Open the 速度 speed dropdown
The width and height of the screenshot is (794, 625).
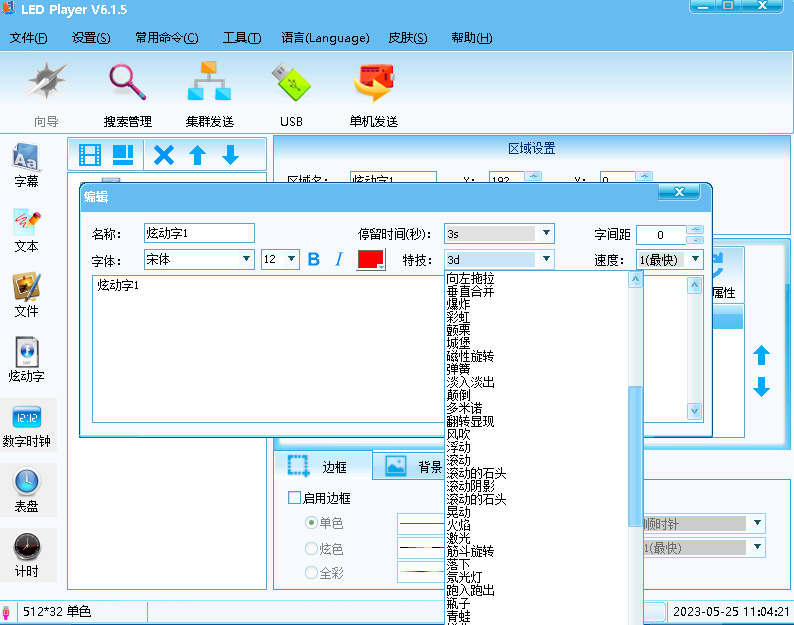coord(695,259)
